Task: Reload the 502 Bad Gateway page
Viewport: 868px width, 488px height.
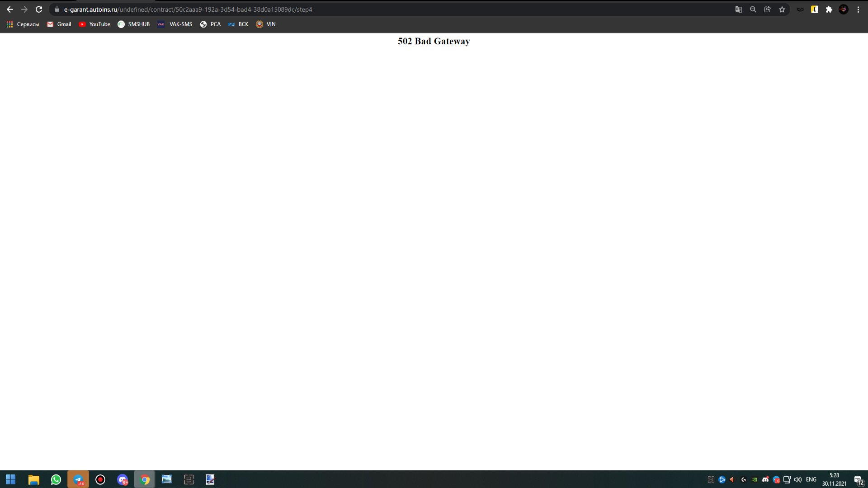Action: tap(39, 9)
